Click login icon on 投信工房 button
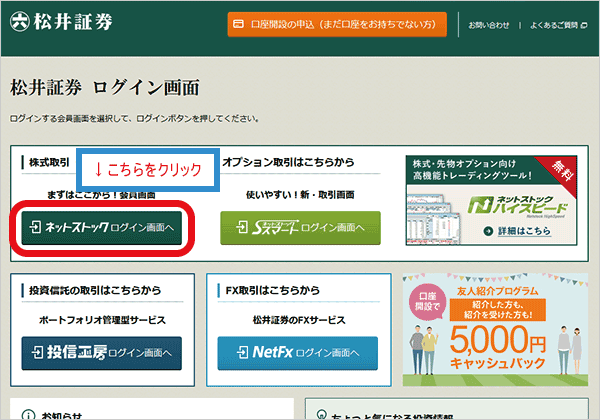600x420 pixels. [x=37, y=352]
